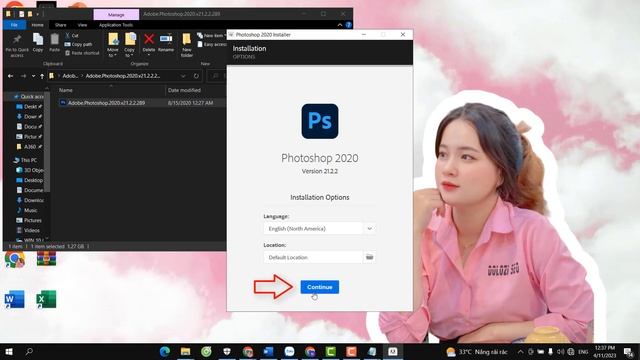640x360 pixels.
Task: Click ENG language indicator in tray
Action: pyautogui.click(x=583, y=352)
